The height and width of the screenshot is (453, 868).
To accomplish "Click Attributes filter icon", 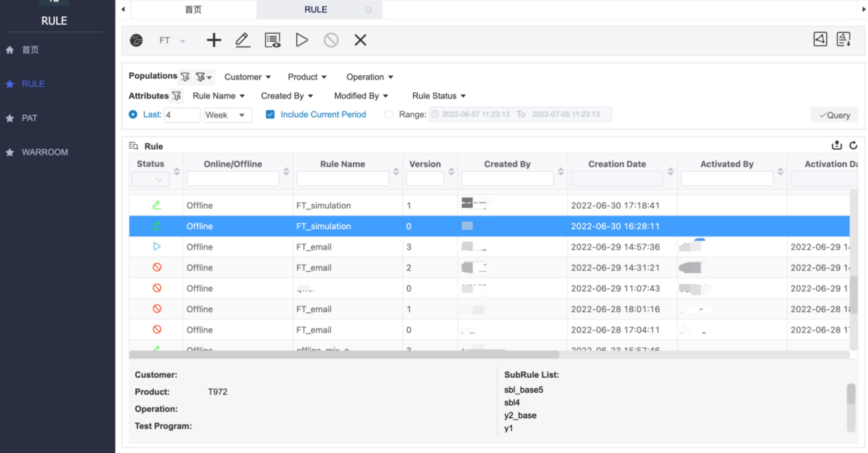I will pos(177,96).
